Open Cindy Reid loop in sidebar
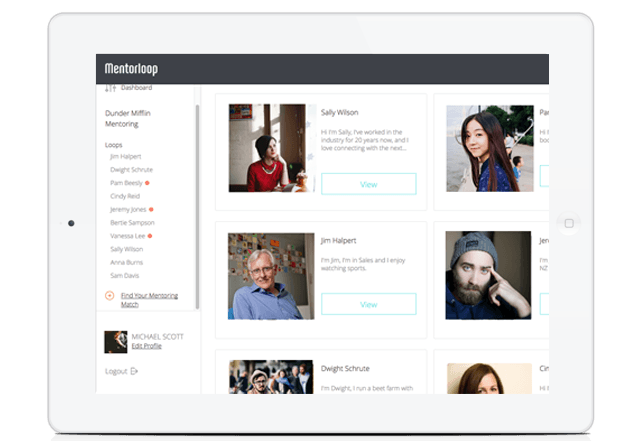The height and width of the screenshot is (441, 640). 125,196
